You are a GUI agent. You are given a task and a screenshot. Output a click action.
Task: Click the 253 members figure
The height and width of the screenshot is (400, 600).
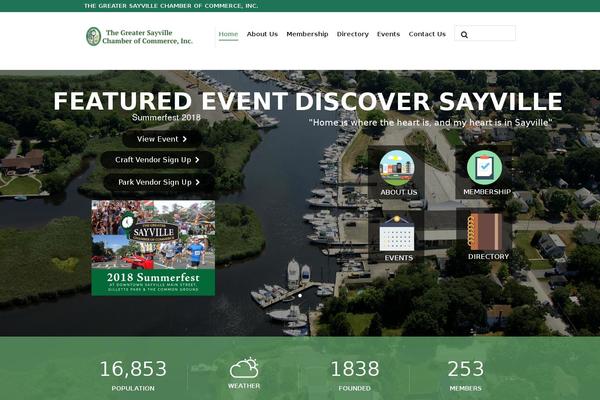tap(466, 369)
